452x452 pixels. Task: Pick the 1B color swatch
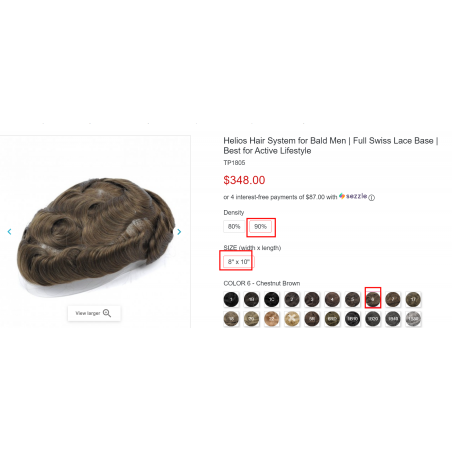click(x=252, y=299)
